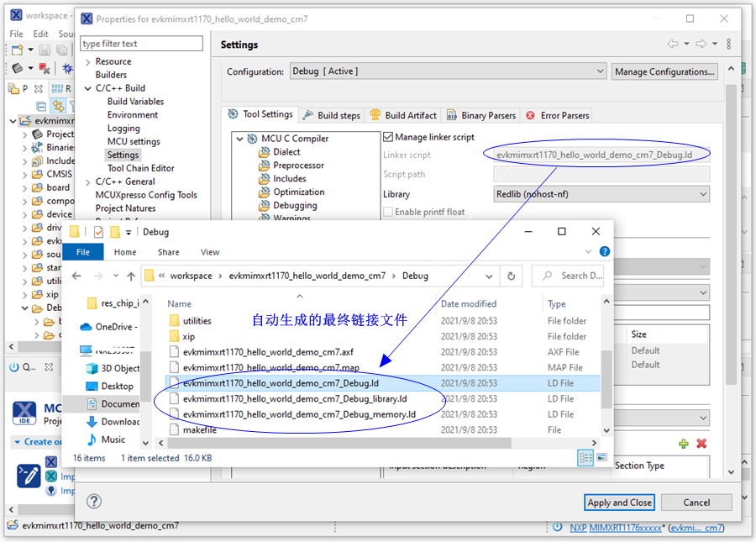Viewport: 756px width, 542px height.
Task: Open the Explorer address bar history dropdown
Action: coord(489,276)
